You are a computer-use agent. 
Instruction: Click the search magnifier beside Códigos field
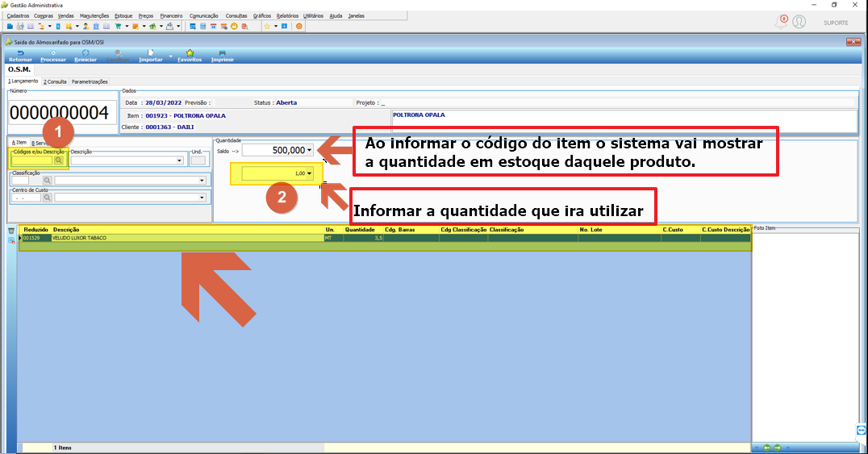coord(59,160)
